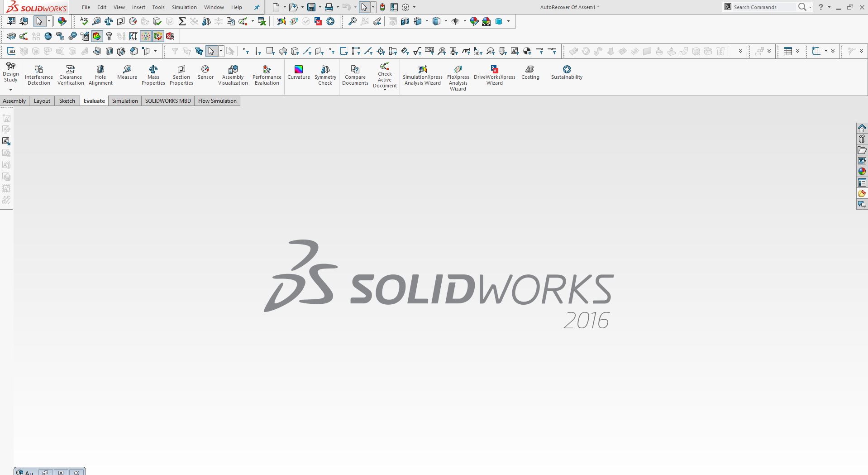The height and width of the screenshot is (475, 868).
Task: Switch to the Assembly tab
Action: point(14,101)
